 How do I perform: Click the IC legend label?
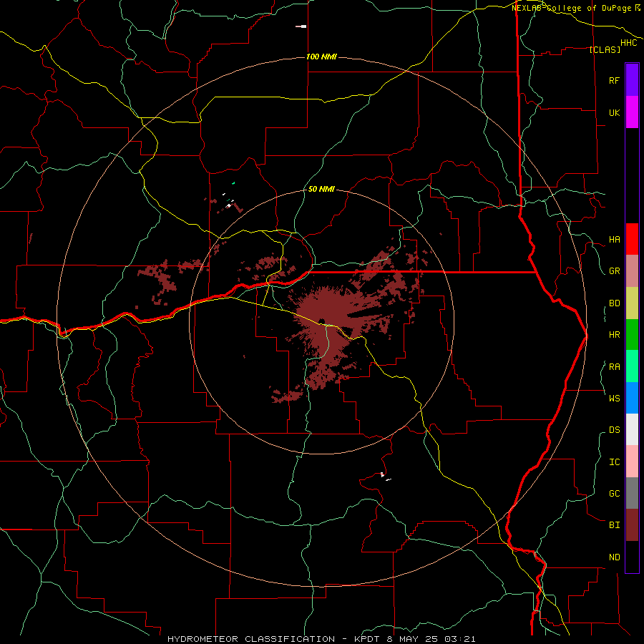614,462
